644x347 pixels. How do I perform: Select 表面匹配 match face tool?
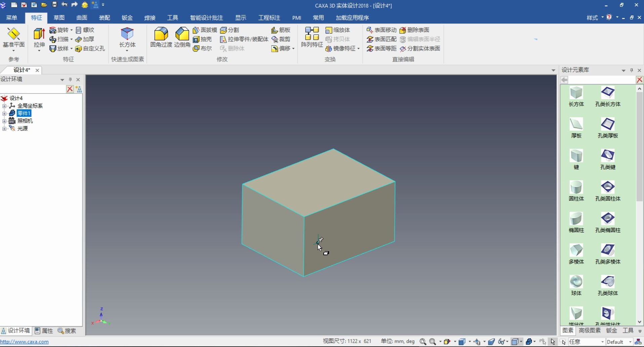coord(381,39)
